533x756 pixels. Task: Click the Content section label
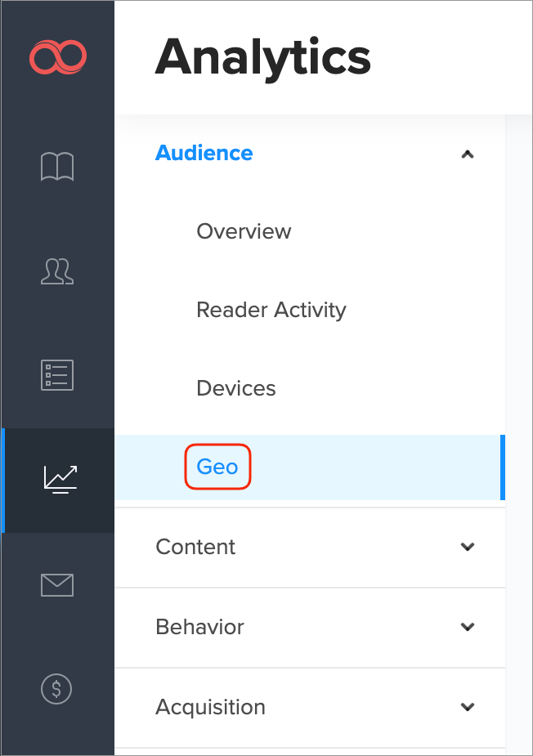tap(195, 547)
